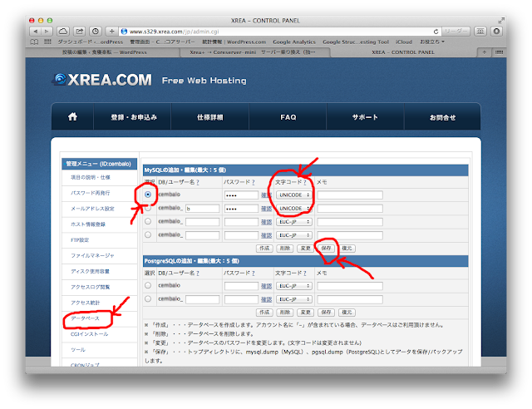Open the 仕様詳細 navigation item
The width and height of the screenshot is (532, 409).
click(x=210, y=117)
